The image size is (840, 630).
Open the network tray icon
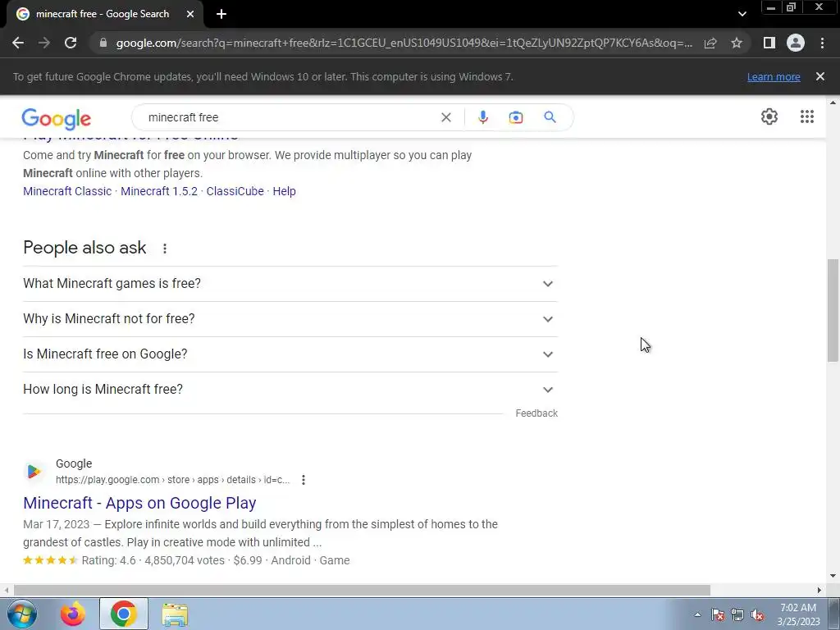coord(737,614)
